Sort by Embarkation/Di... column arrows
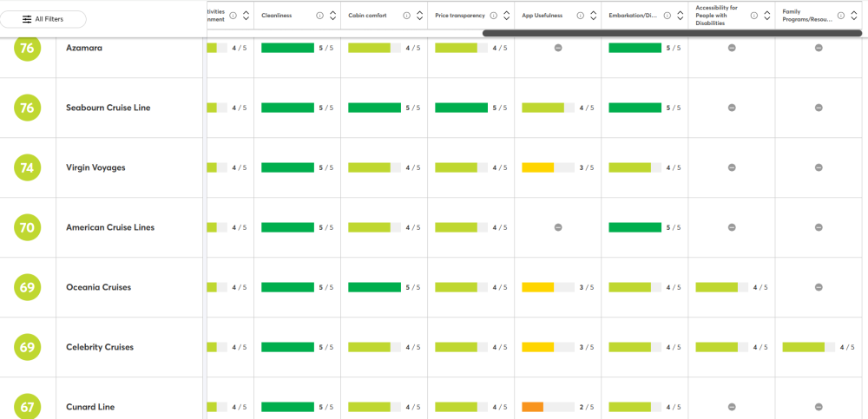Screen dimensions: 868x419 681,16
